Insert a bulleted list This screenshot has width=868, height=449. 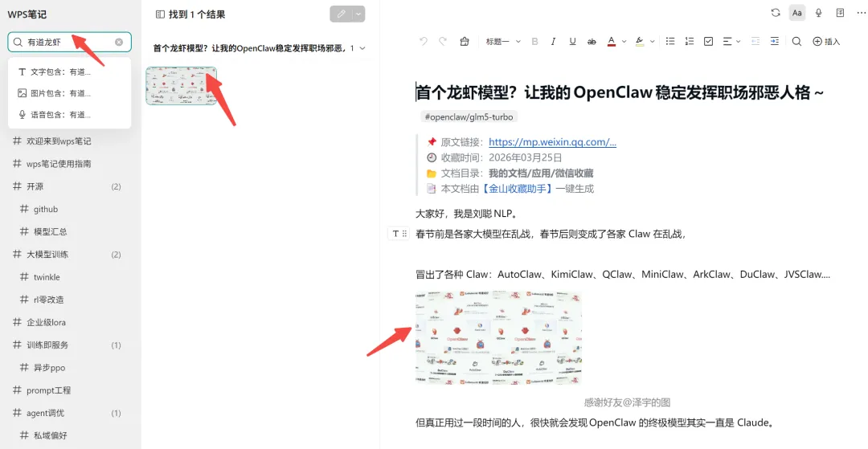click(670, 42)
